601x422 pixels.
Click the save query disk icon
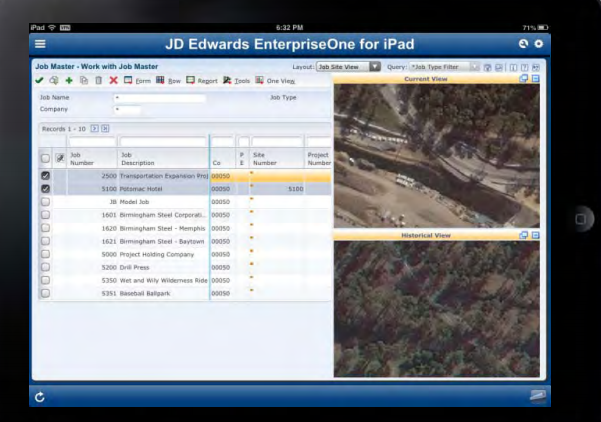pyautogui.click(x=499, y=67)
